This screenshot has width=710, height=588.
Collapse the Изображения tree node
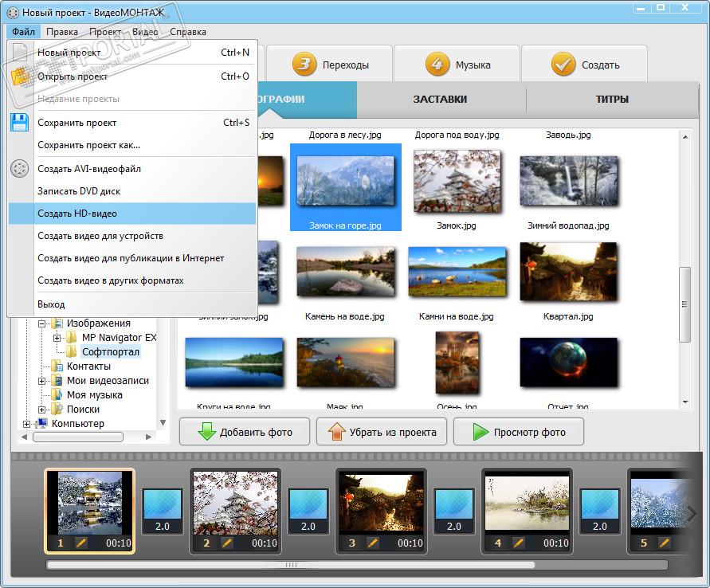(x=41, y=323)
